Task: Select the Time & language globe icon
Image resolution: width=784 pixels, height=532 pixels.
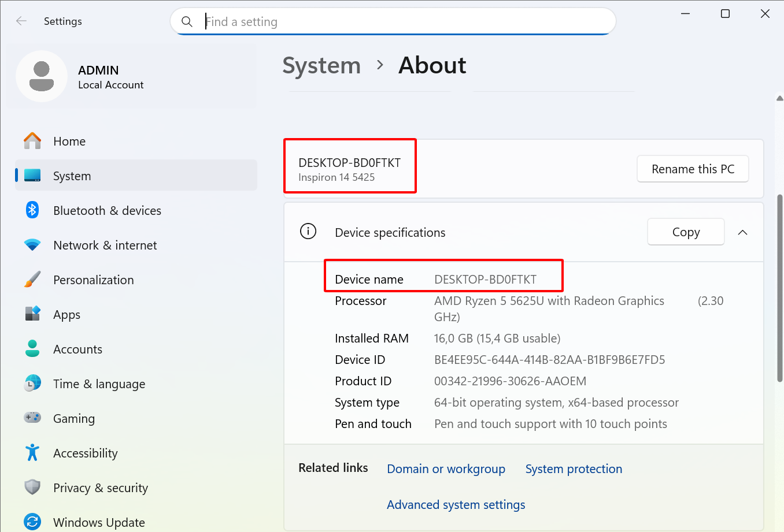Action: pyautogui.click(x=32, y=384)
